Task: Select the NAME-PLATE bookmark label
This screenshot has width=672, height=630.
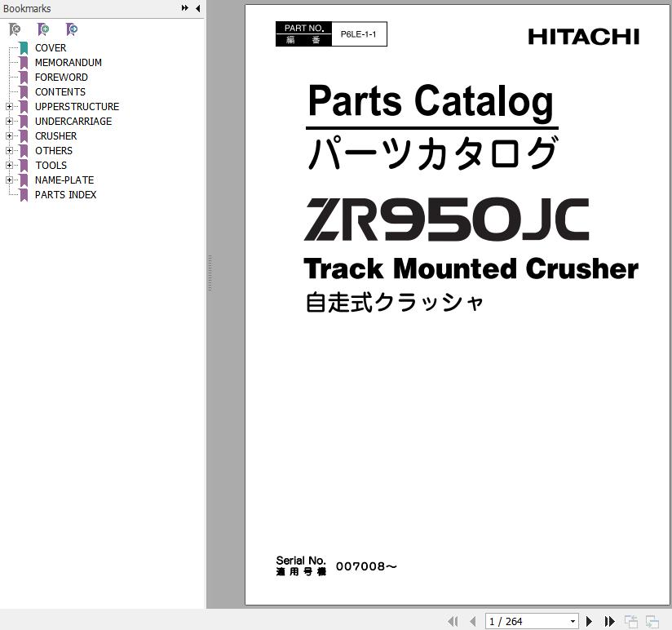Action: pyautogui.click(x=64, y=180)
